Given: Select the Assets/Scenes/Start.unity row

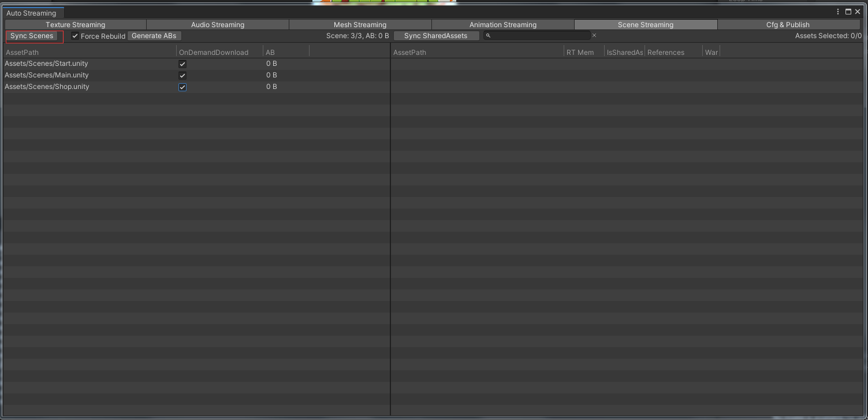Looking at the screenshot, I should click(x=196, y=64).
